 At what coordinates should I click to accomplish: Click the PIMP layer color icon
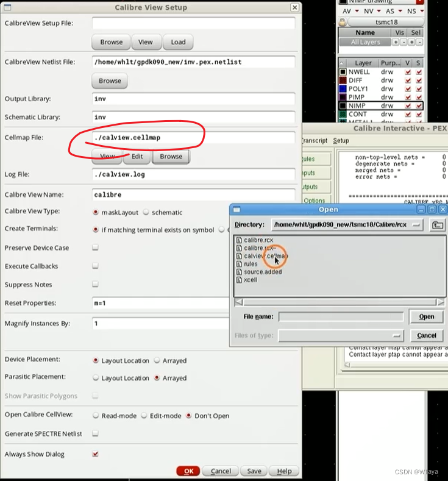tap(343, 98)
